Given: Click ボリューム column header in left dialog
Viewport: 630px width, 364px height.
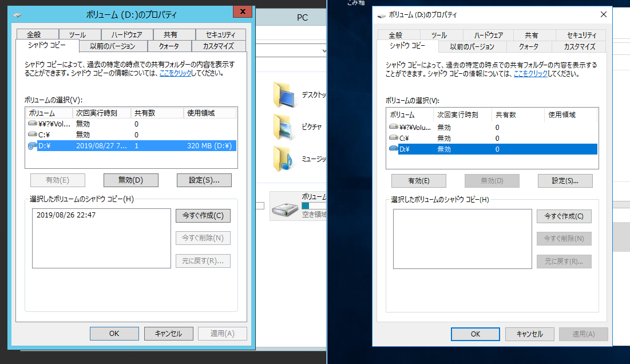Looking at the screenshot, I should (49, 113).
